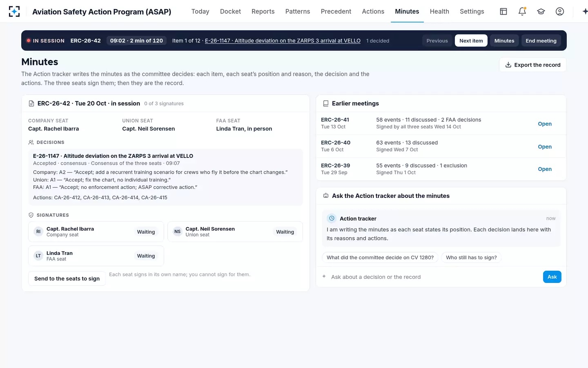Click the ASAP app logo icon

tap(14, 11)
